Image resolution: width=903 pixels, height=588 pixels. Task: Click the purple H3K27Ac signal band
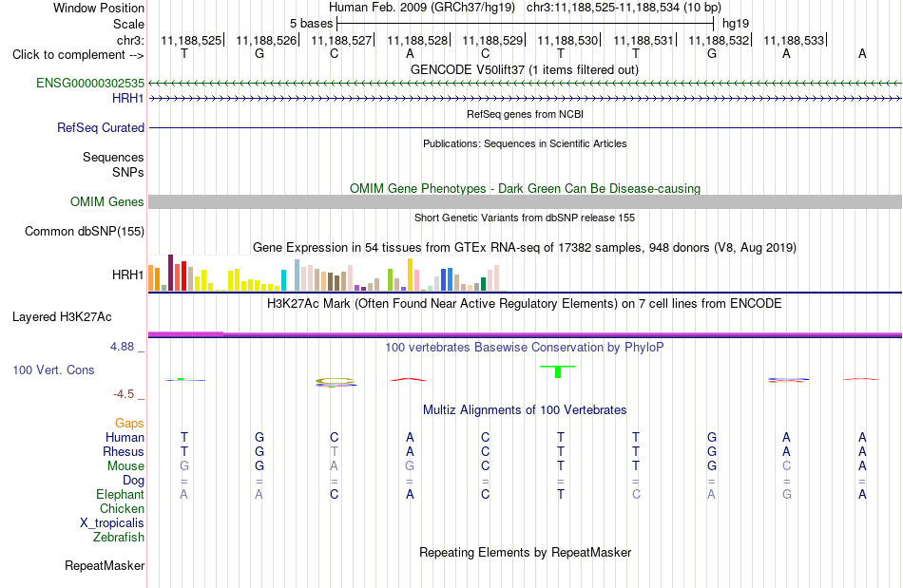pos(525,334)
